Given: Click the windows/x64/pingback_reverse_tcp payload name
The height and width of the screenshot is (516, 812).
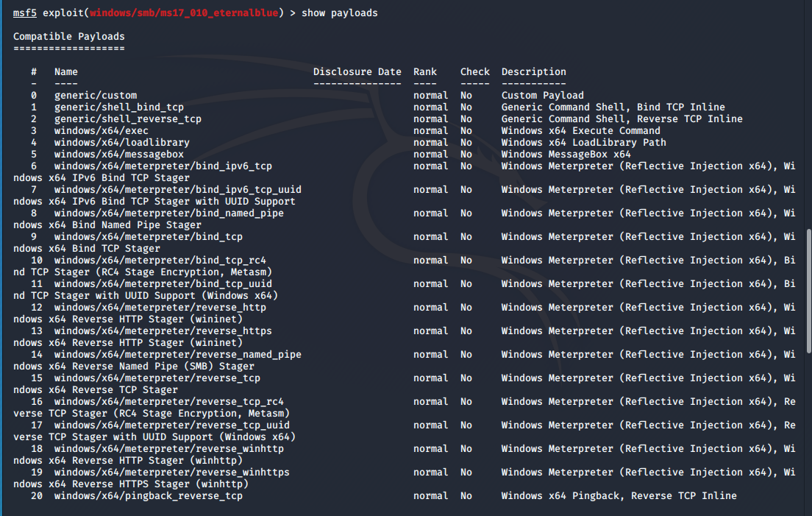Looking at the screenshot, I should tap(148, 495).
